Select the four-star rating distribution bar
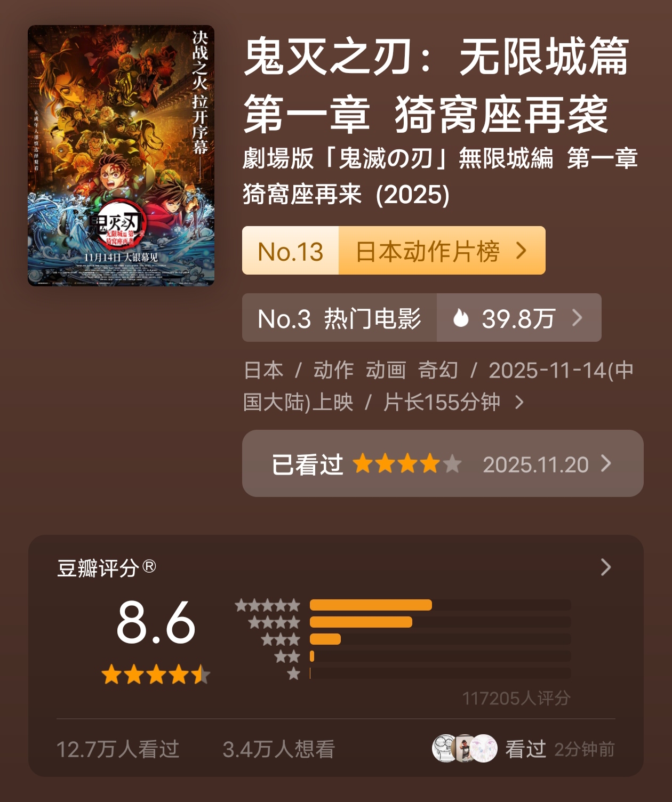This screenshot has width=672, height=802. 440,622
